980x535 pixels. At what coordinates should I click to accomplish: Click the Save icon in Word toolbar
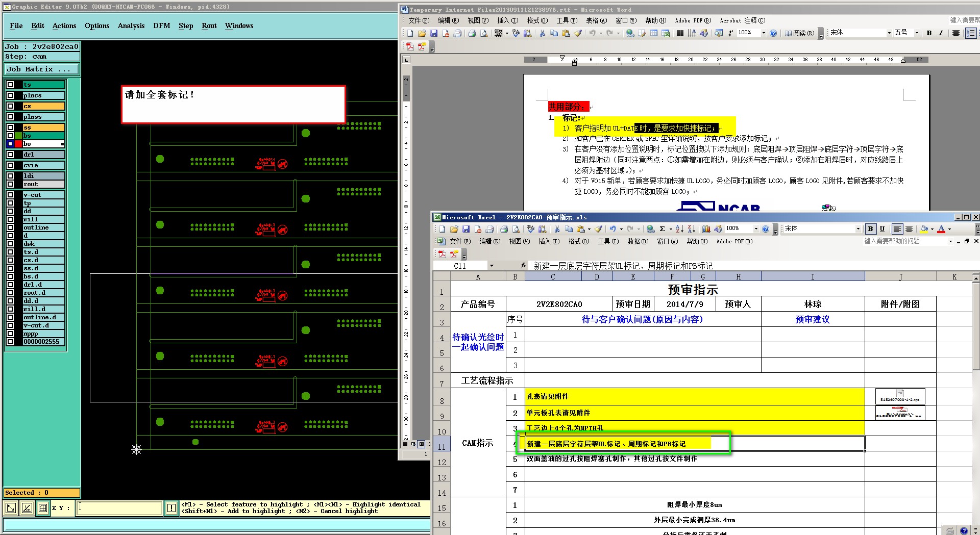point(434,33)
